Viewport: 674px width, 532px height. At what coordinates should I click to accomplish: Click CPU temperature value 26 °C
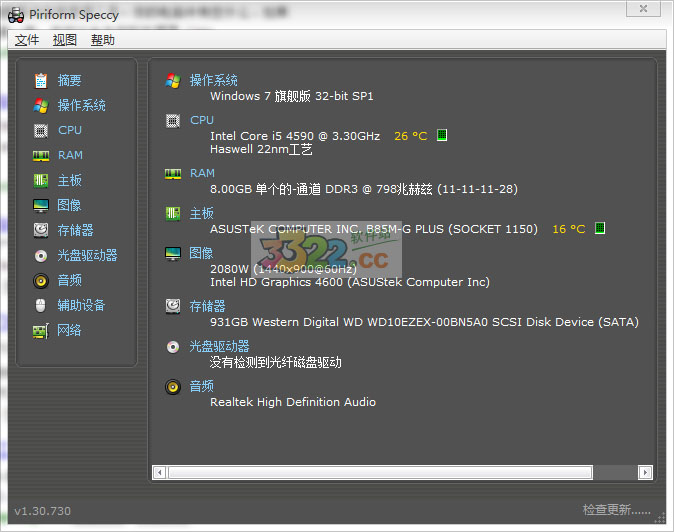[411, 136]
